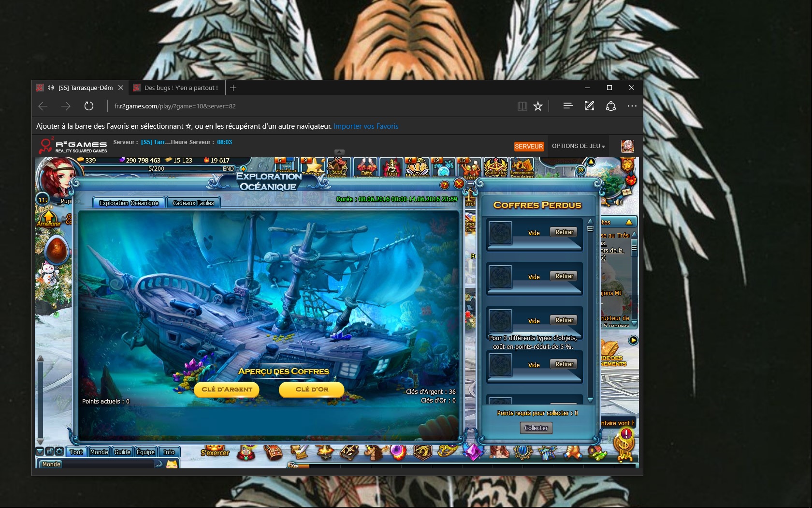
Task: Open the mail envelope icon near minimap
Action: click(x=626, y=192)
